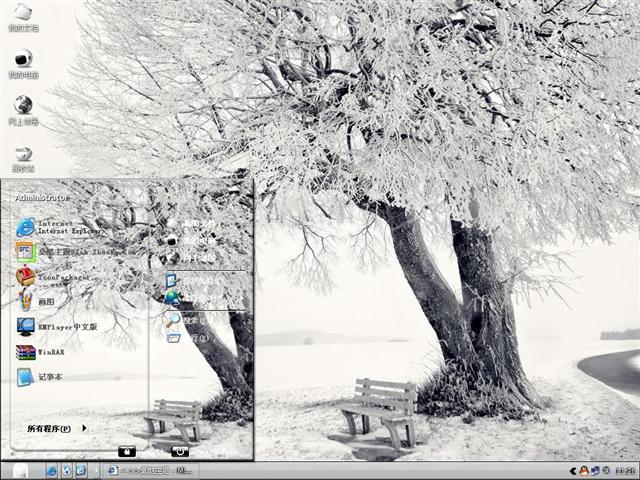Open My Computer desktop icon
This screenshot has width=640, height=480.
[23, 64]
